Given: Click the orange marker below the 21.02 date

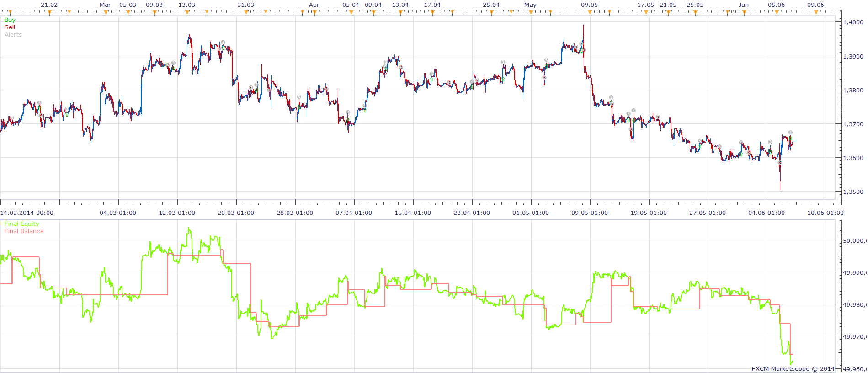Looking at the screenshot, I should 49,12.
